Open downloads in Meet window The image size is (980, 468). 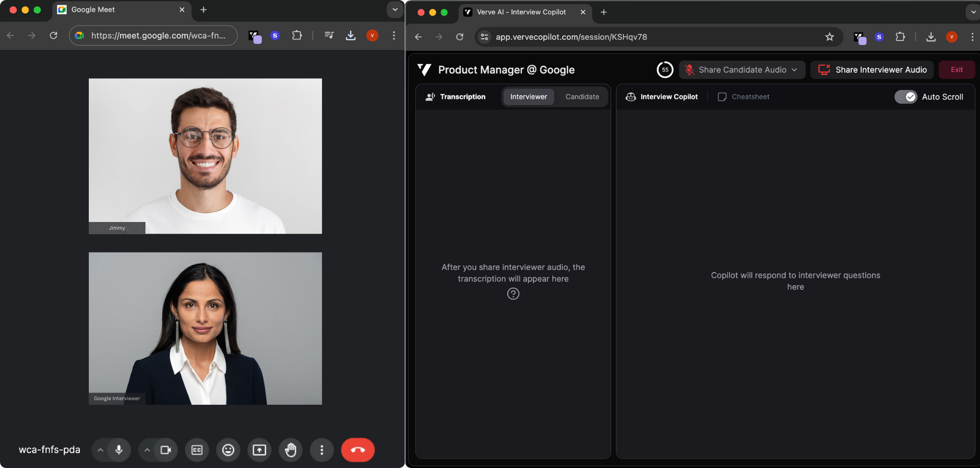point(351,35)
